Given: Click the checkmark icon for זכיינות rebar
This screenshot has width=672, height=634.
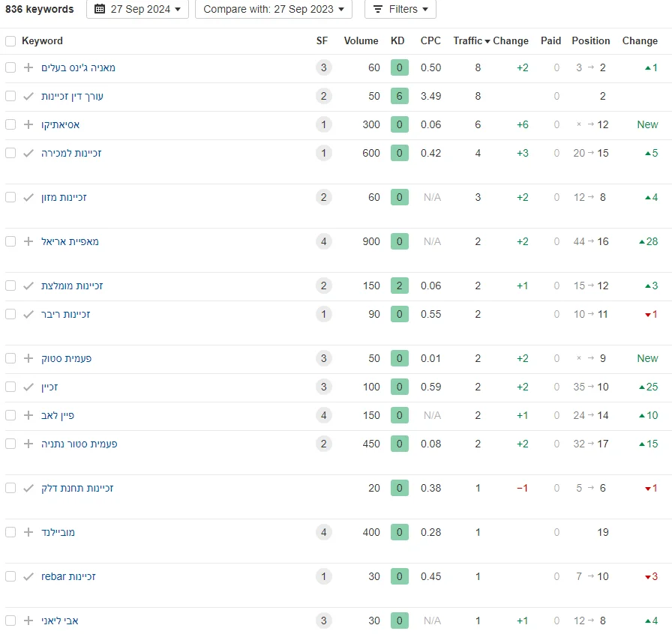Looking at the screenshot, I should point(28,576).
